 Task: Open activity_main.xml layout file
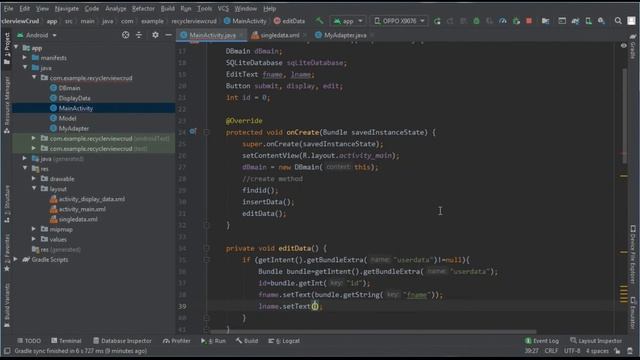(x=78, y=209)
